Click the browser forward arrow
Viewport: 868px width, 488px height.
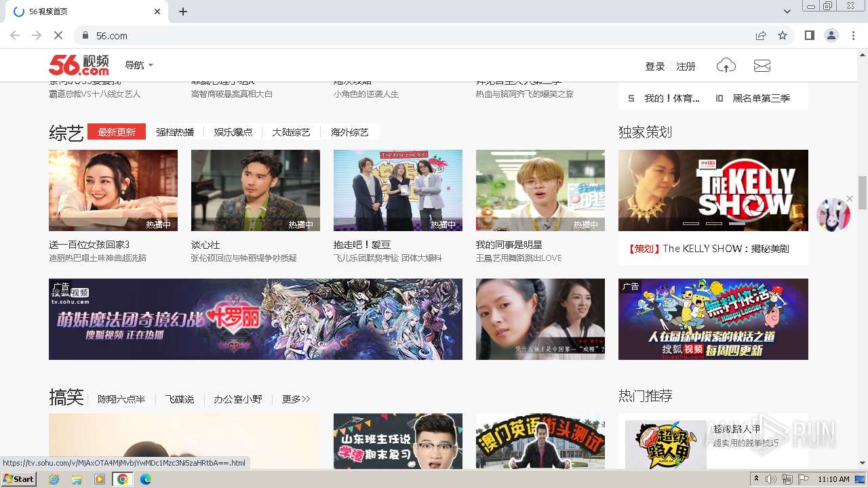(x=37, y=35)
